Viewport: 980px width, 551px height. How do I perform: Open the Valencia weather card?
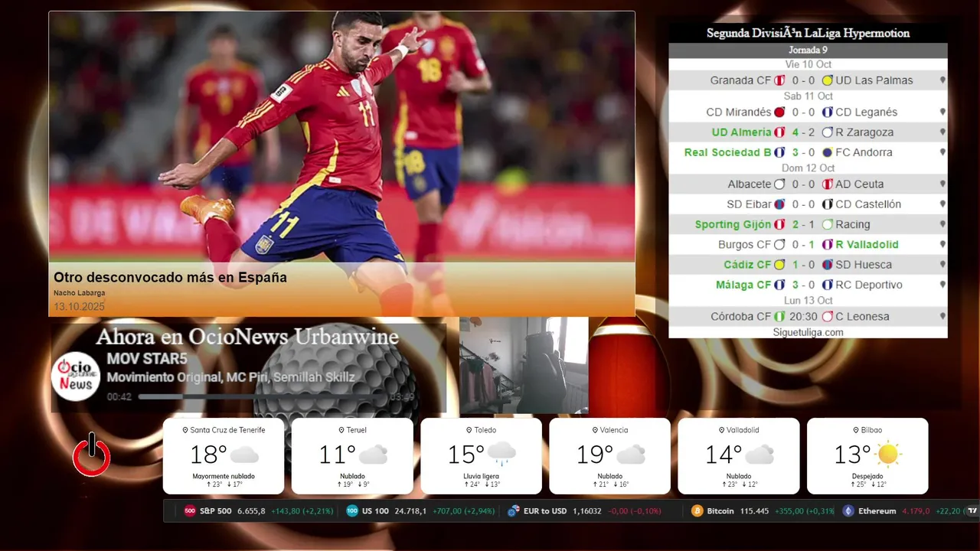tap(609, 455)
